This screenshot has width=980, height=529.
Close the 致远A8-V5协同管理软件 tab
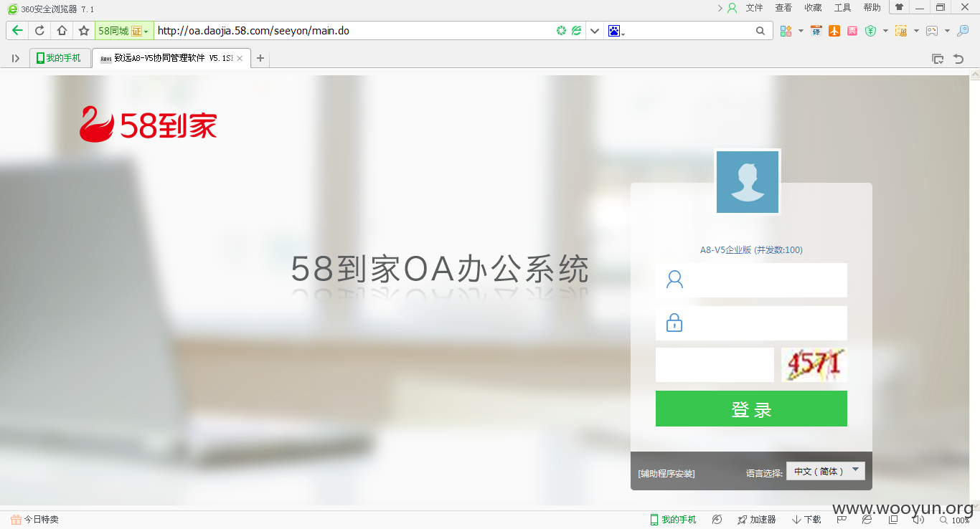(x=240, y=59)
